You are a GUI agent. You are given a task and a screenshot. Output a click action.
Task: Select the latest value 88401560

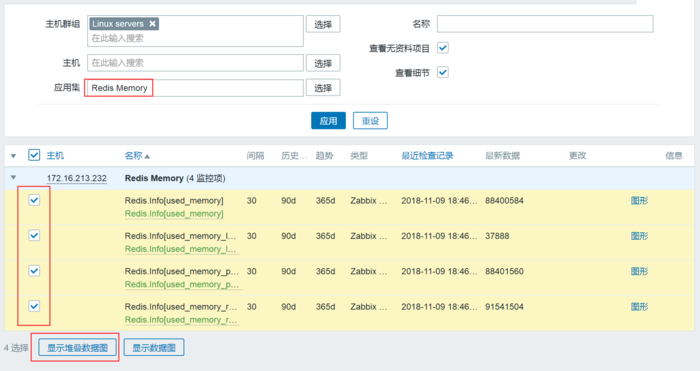click(x=504, y=271)
